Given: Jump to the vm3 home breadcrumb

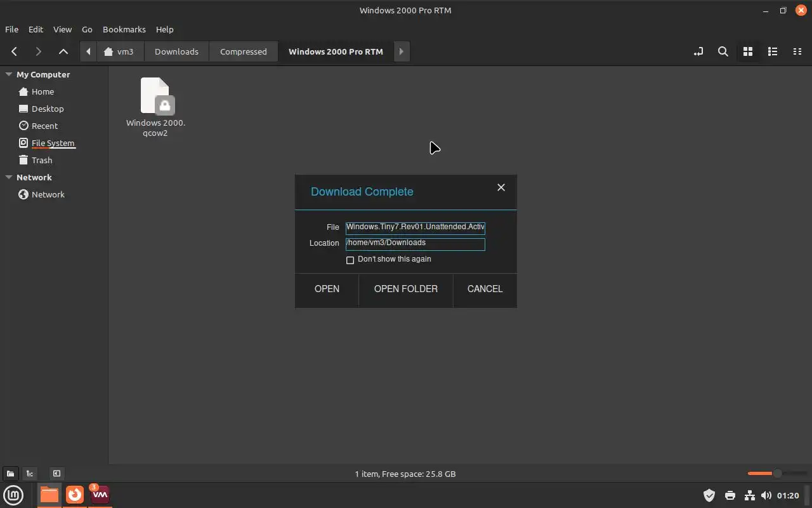Looking at the screenshot, I should pyautogui.click(x=120, y=51).
